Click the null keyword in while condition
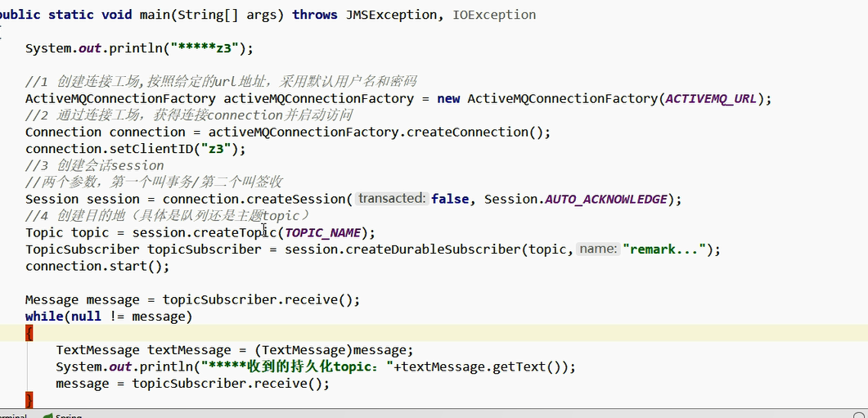This screenshot has width=868, height=418. pos(87,317)
